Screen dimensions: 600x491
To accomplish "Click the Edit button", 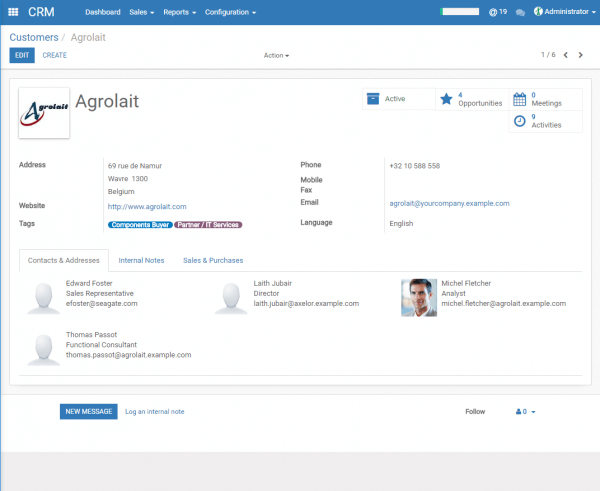I will pyautogui.click(x=22, y=55).
